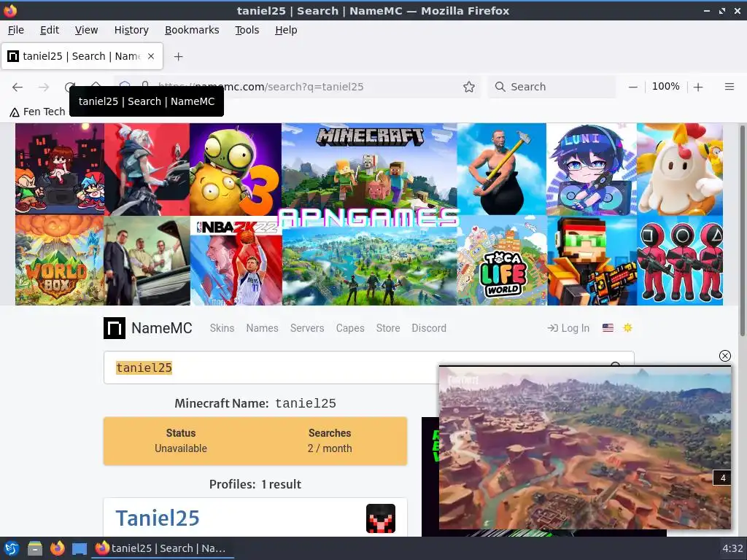
Task: Switch to taniel25 Search taskbar window entry
Action: click(161, 548)
